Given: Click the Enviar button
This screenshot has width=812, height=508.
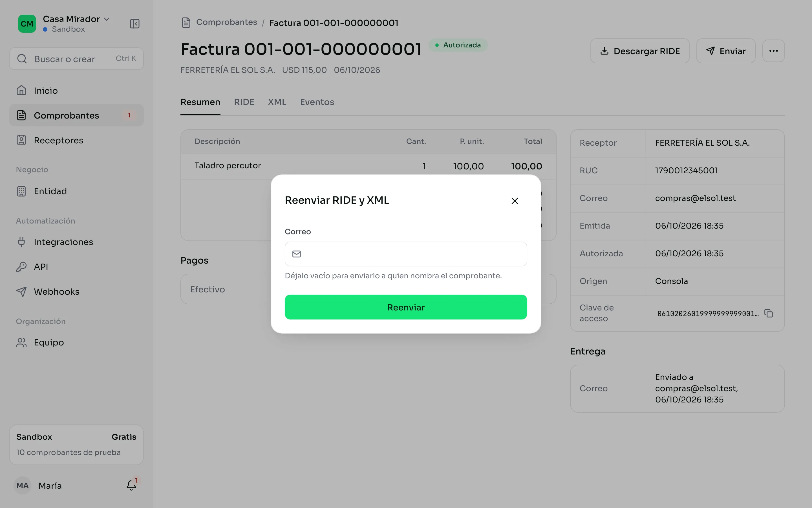Looking at the screenshot, I should point(726,51).
